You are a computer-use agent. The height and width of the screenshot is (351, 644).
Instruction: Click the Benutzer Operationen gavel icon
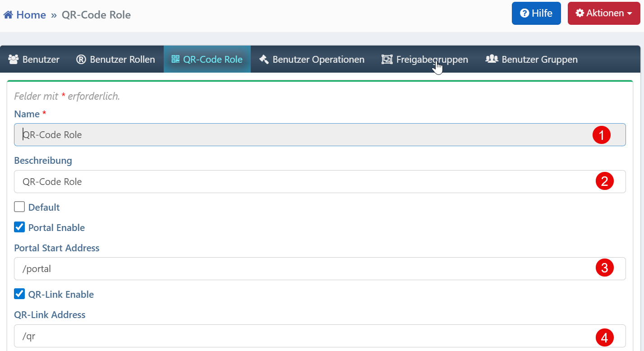(264, 59)
